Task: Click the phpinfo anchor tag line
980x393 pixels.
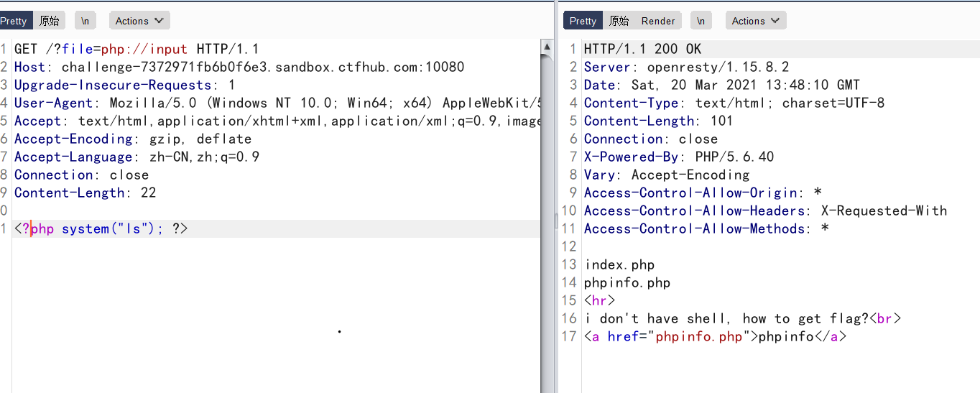Action: click(x=715, y=336)
